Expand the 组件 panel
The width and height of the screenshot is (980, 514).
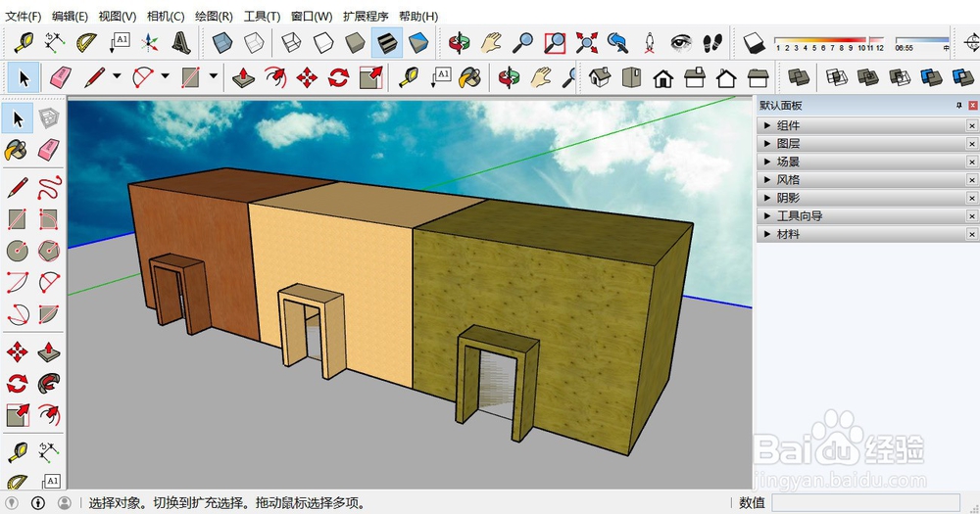(862, 125)
